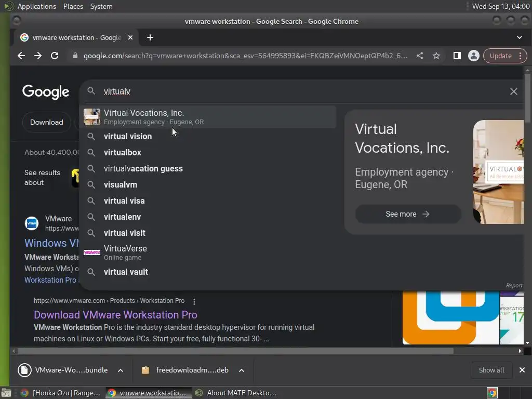Image resolution: width=532 pixels, height=399 pixels.
Task: Click the vertical page scrollbar
Action: point(527,98)
